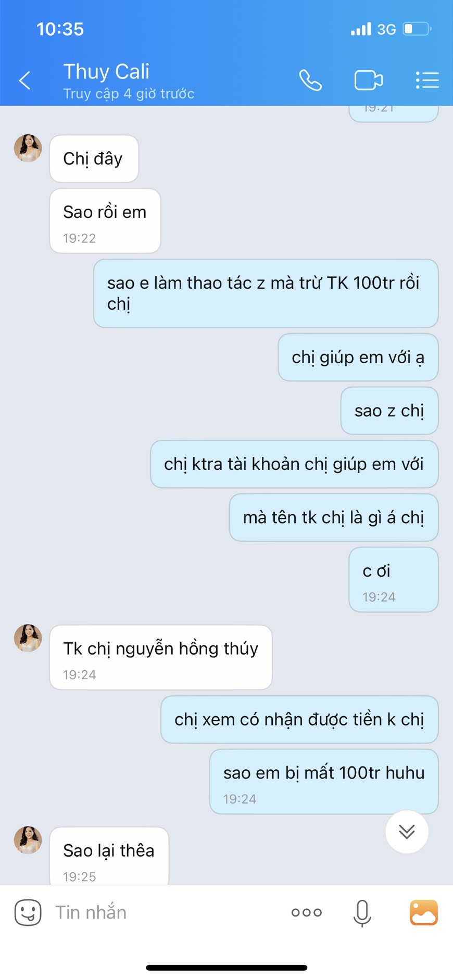
Task: Tap the 'Truy cập 4 giờ trước' status text
Action: click(x=129, y=94)
